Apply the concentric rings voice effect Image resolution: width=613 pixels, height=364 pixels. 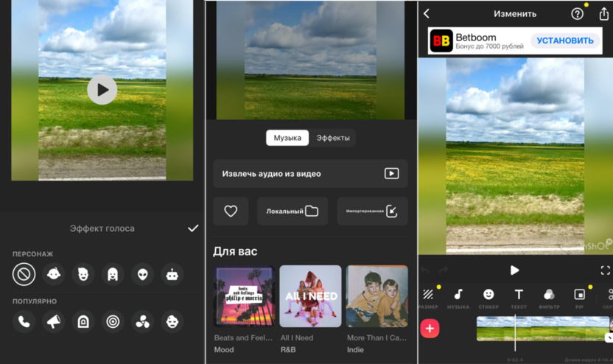(113, 322)
